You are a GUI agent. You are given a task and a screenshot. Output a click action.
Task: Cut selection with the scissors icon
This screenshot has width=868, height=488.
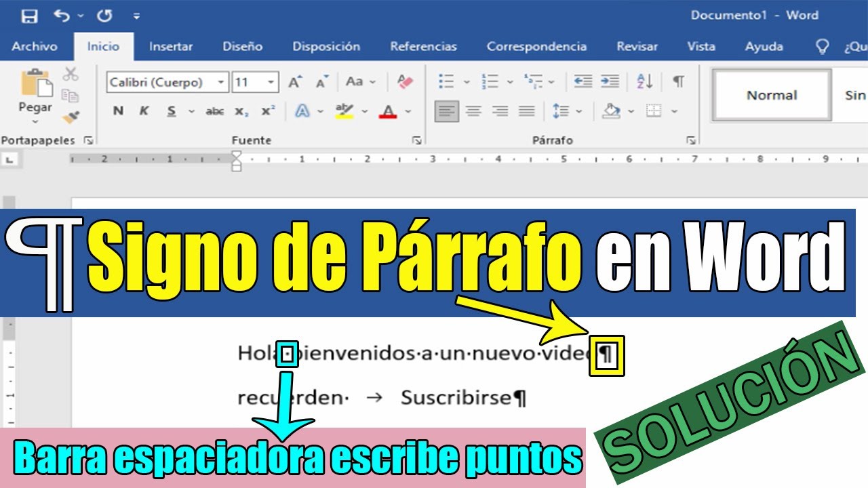pos(71,74)
